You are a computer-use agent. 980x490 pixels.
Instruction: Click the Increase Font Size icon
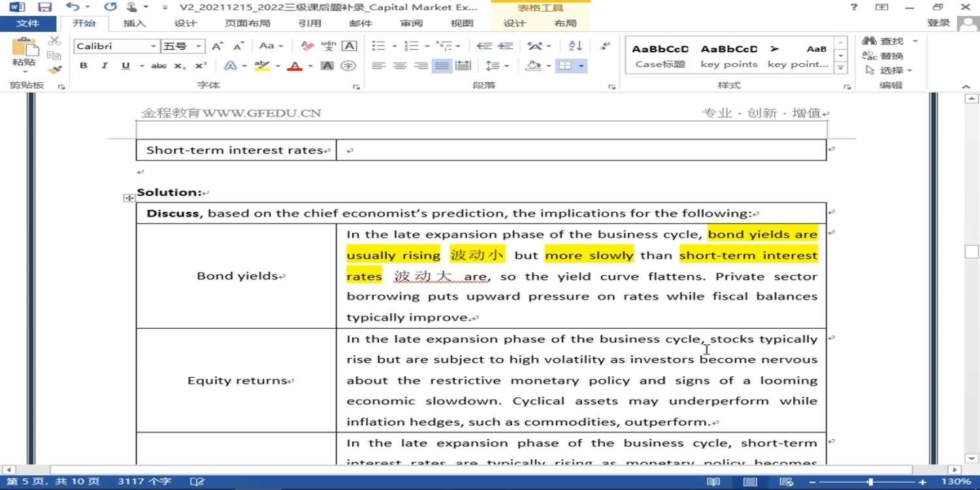pyautogui.click(x=218, y=46)
